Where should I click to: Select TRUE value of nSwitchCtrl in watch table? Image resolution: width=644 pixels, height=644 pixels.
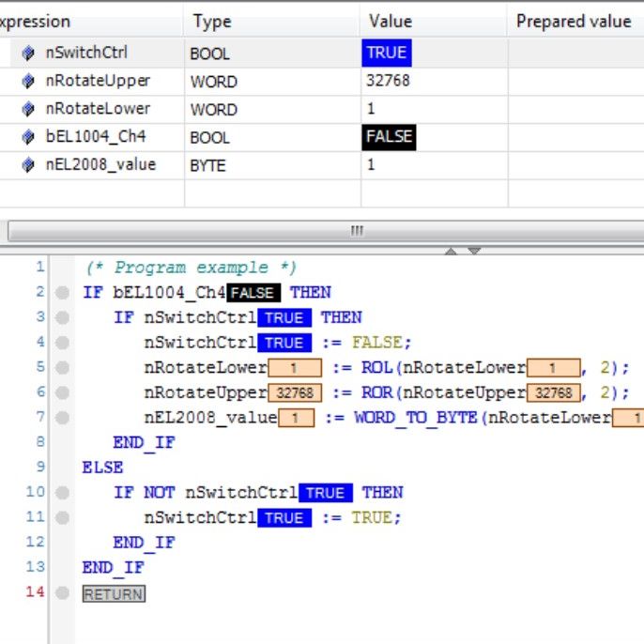[387, 54]
